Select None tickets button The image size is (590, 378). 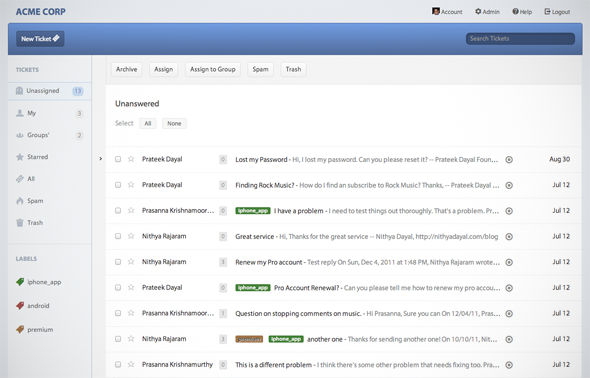coord(174,123)
